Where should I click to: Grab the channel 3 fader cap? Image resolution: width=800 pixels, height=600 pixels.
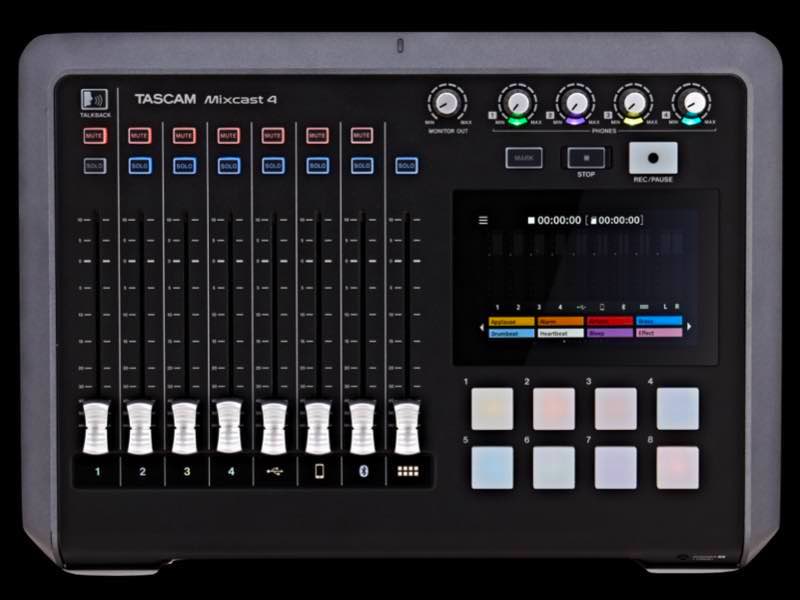[x=185, y=428]
